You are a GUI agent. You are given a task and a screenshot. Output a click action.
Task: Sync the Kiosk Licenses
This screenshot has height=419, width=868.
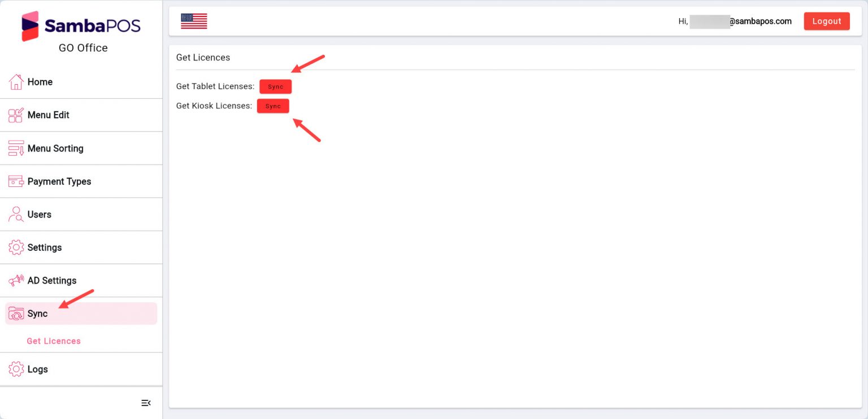point(273,106)
